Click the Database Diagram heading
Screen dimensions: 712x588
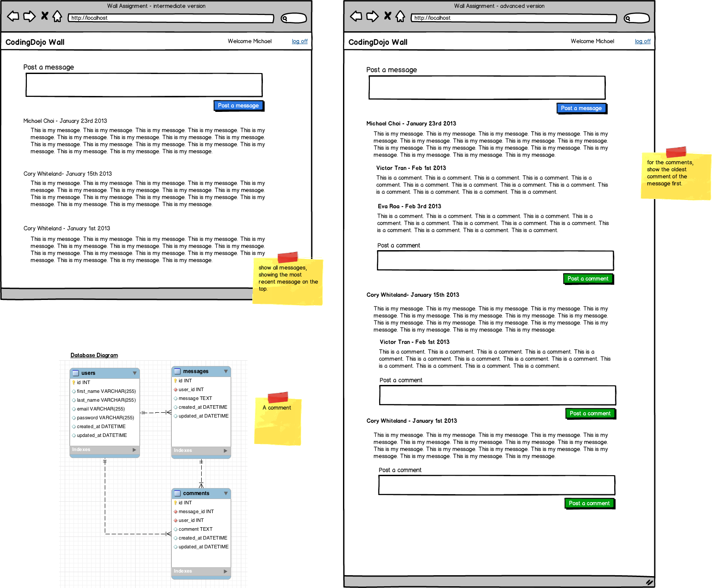[x=94, y=355]
